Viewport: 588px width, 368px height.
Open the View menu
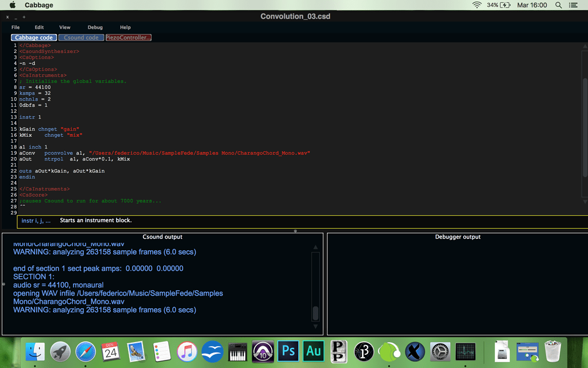64,28
